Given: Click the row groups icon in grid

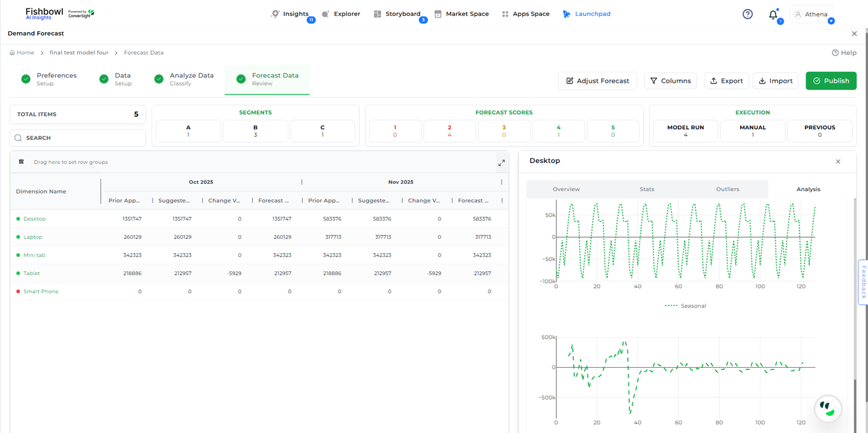Looking at the screenshot, I should [x=22, y=162].
